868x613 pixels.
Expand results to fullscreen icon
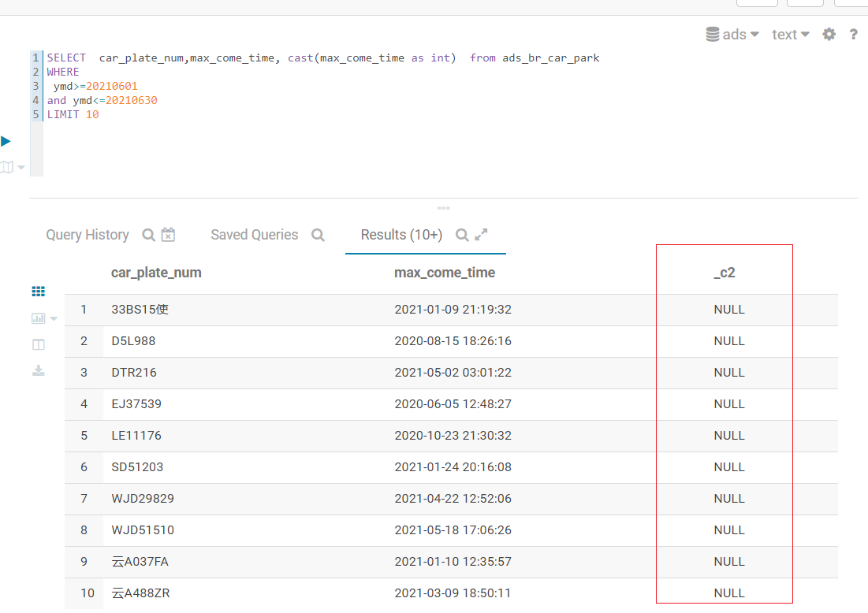(481, 235)
